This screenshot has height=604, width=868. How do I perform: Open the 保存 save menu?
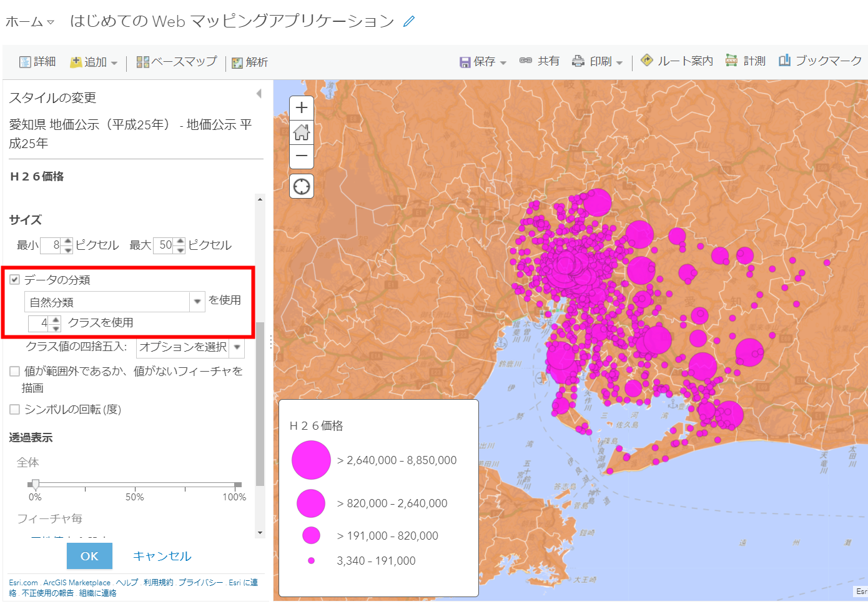tap(483, 61)
